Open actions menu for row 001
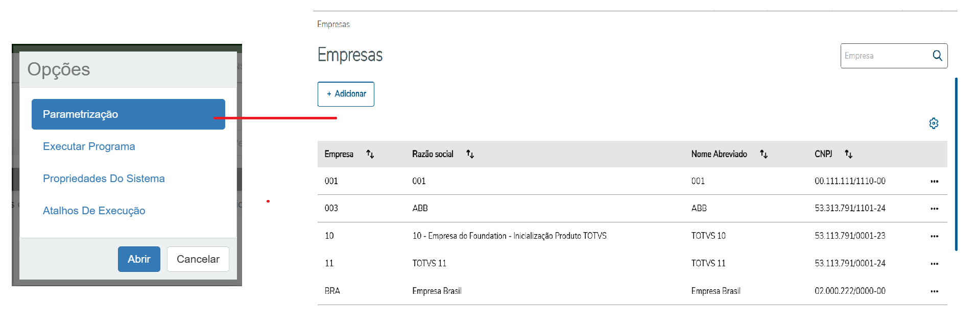This screenshot has height=327, width=980. coord(934,182)
